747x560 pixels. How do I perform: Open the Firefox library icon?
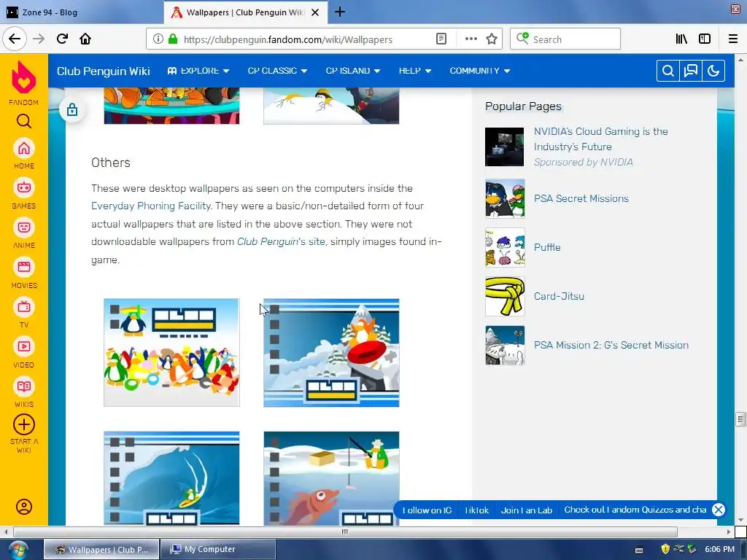[x=681, y=39]
